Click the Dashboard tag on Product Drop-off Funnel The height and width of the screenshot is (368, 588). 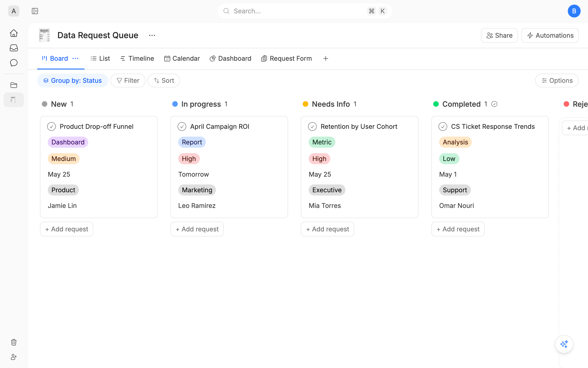click(68, 142)
